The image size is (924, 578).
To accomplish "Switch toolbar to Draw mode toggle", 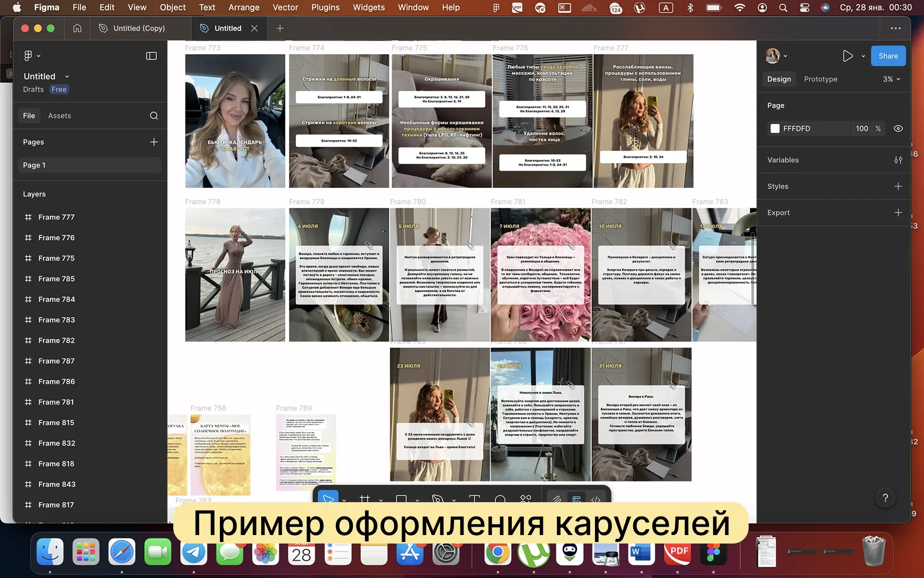I will (x=557, y=500).
